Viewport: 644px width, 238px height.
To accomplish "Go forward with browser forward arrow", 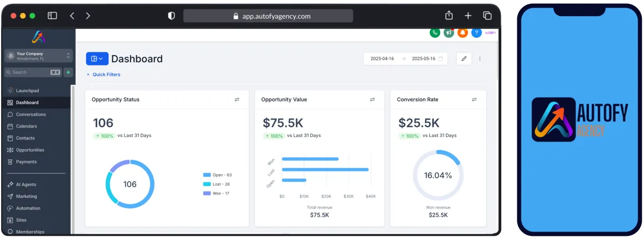I will (88, 16).
